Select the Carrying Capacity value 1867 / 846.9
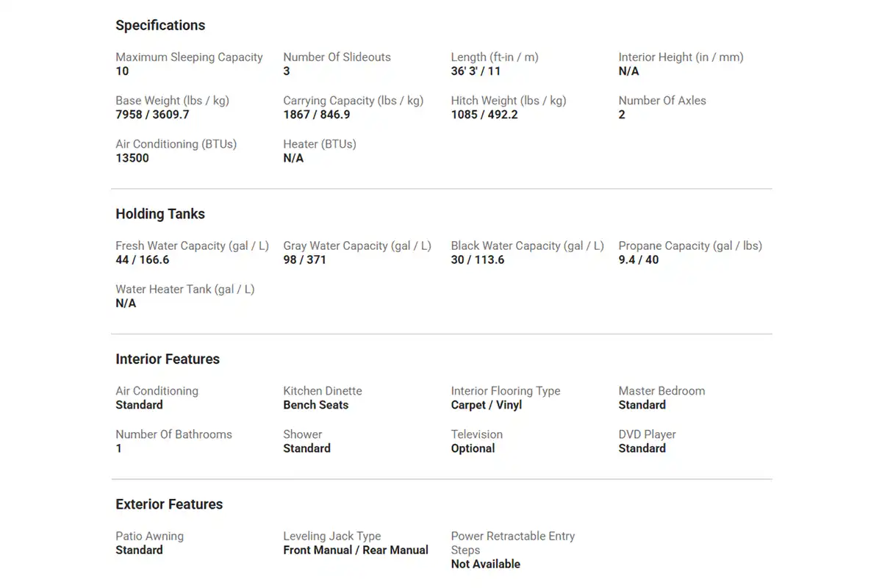 tap(317, 115)
